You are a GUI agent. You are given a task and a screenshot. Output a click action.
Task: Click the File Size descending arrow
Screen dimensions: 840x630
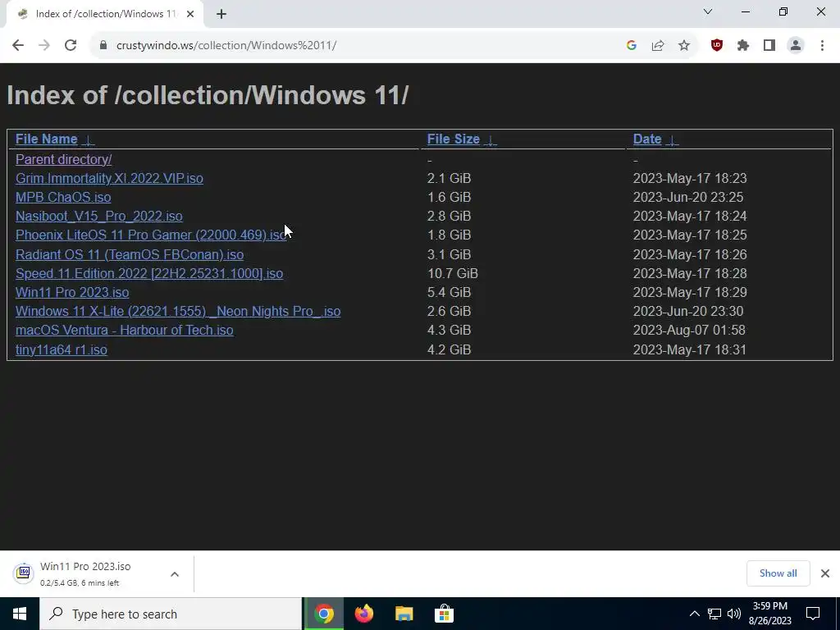pos(491,140)
